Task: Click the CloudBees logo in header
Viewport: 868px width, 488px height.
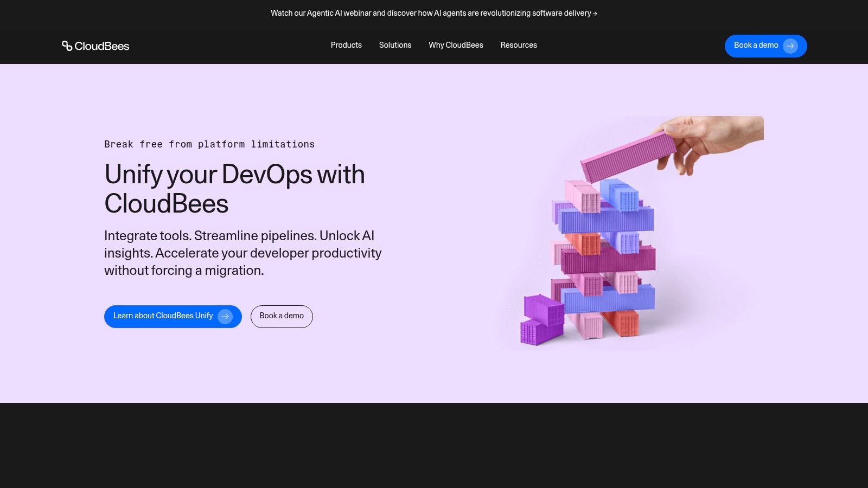Action: 95,46
